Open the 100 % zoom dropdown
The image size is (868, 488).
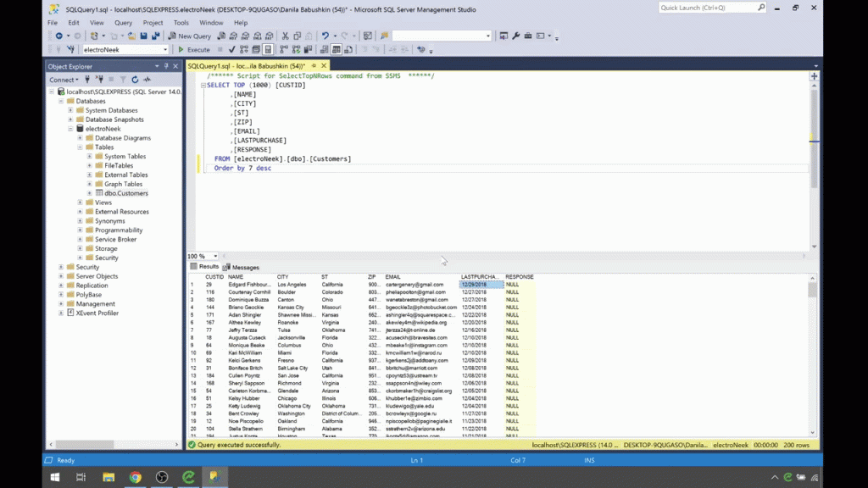pos(215,256)
